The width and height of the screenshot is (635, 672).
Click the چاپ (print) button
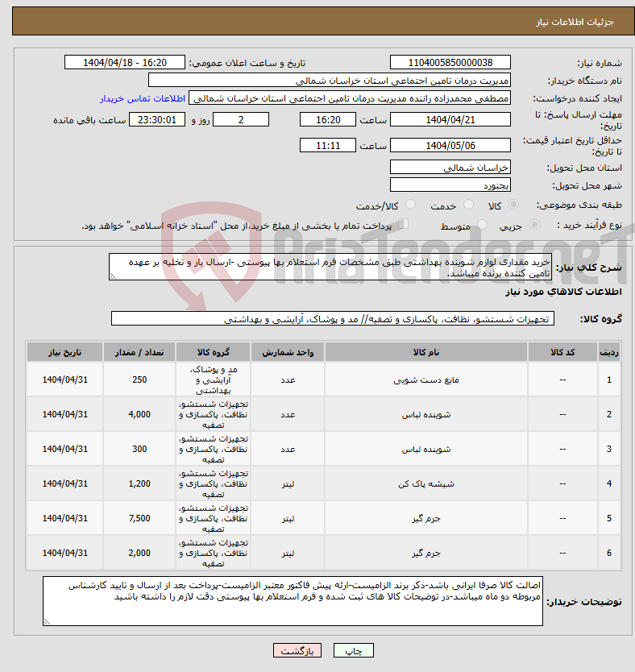(x=354, y=650)
